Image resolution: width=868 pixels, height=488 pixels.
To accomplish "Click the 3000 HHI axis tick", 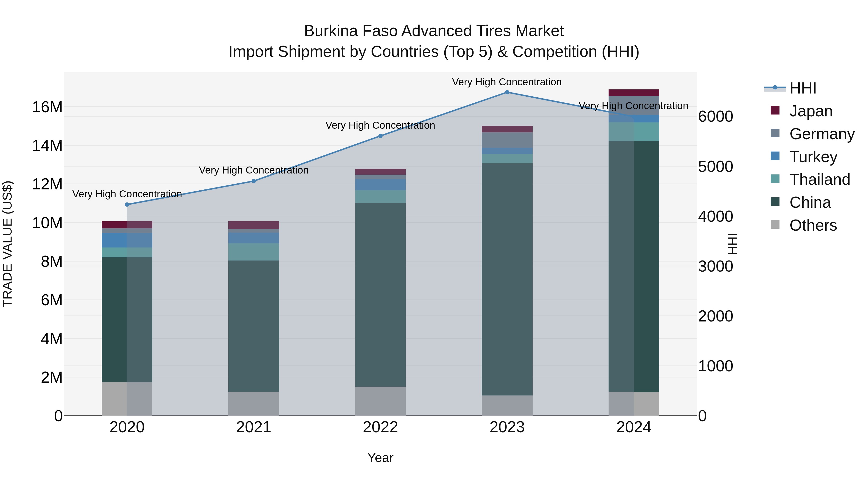I will click(x=716, y=266).
